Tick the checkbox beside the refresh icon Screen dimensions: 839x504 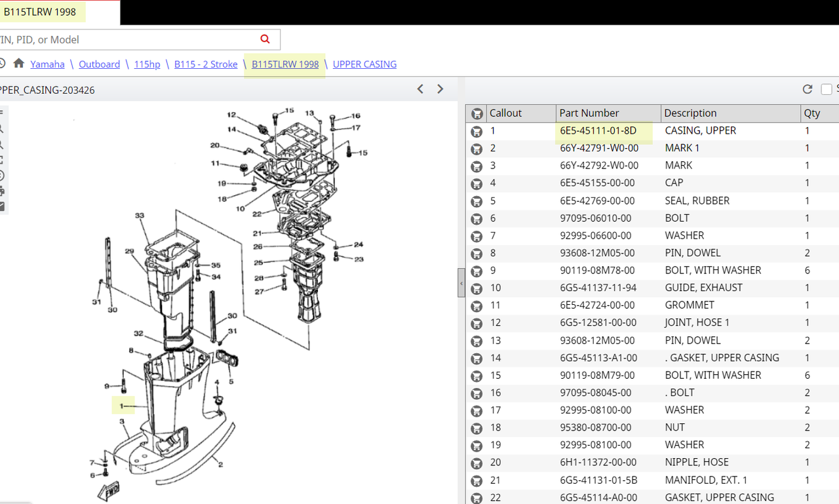click(x=827, y=89)
